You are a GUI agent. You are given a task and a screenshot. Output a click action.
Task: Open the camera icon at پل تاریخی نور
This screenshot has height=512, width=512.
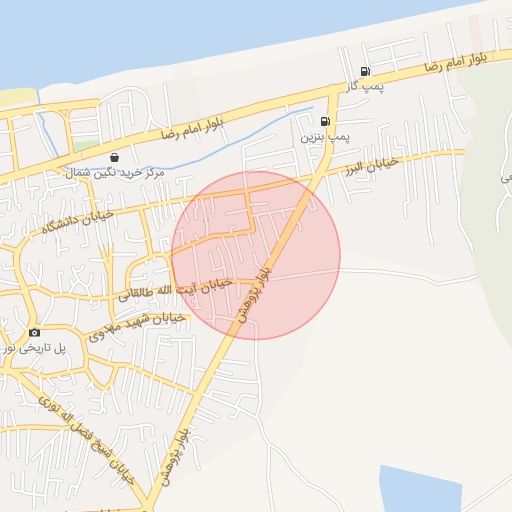click(x=34, y=333)
